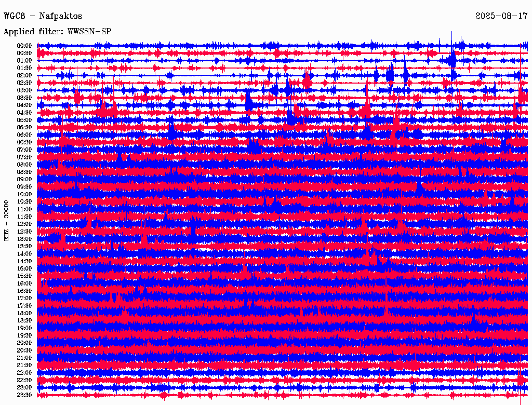Click the 17:30 time label
Image resolution: width=532 pixels, height=405 pixels.
tap(24, 306)
